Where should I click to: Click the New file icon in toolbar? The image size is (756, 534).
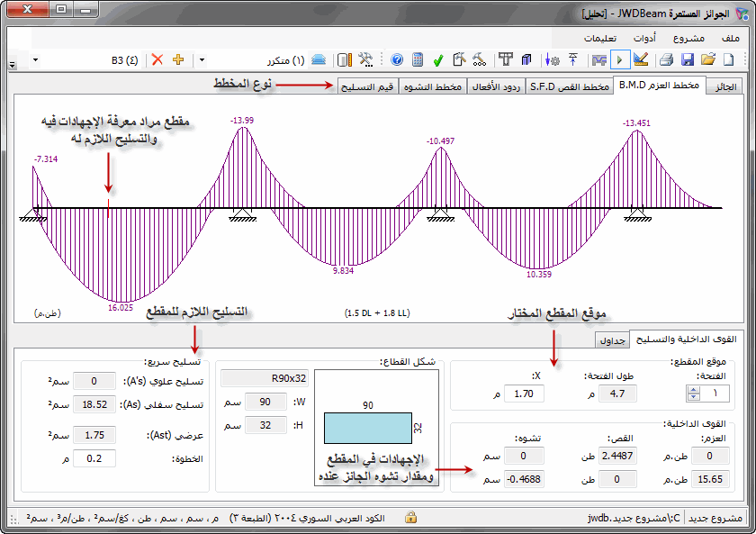tap(729, 60)
